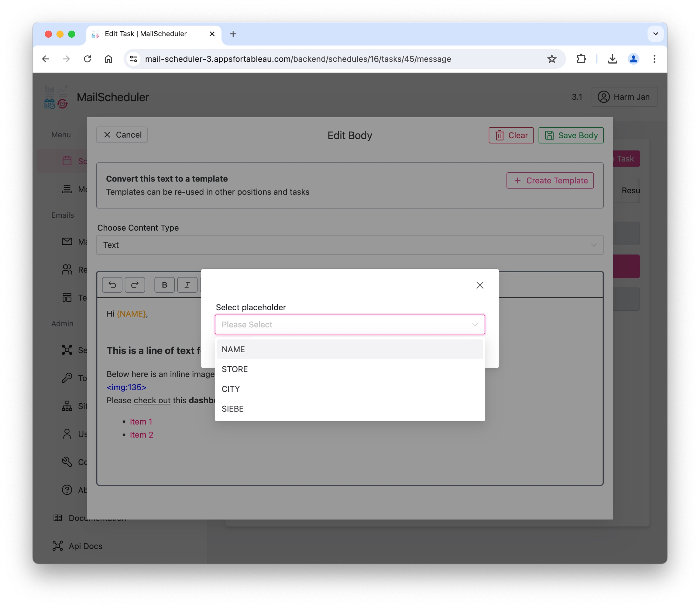The height and width of the screenshot is (607, 700).
Task: Bookmark this page with star icon
Action: [551, 59]
